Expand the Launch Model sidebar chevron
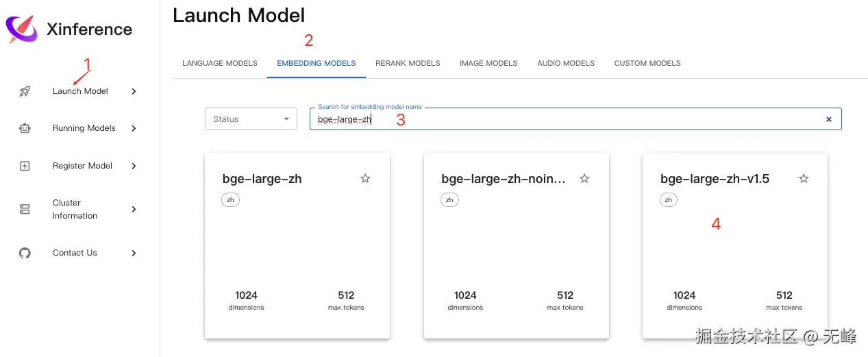Viewport: 868px width, 357px height. click(x=134, y=91)
